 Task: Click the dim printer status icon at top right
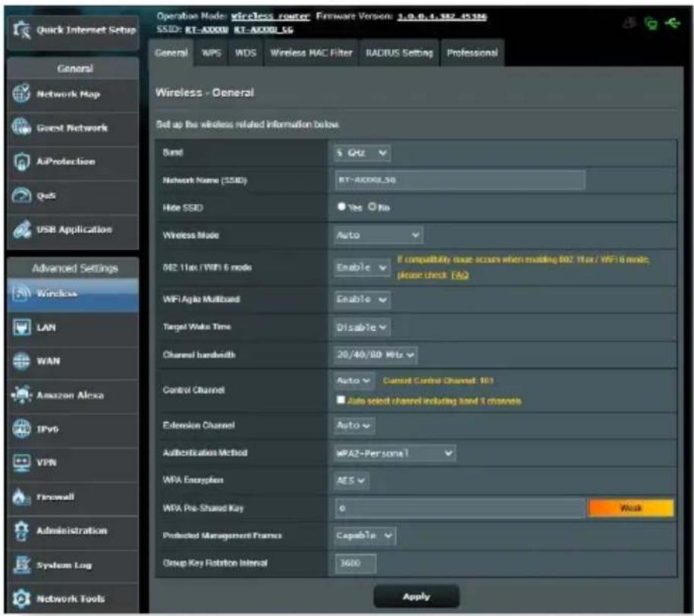[630, 23]
